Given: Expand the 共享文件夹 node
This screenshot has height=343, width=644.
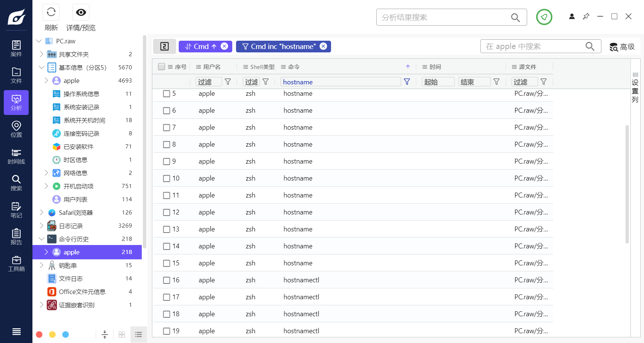Looking at the screenshot, I should point(41,54).
